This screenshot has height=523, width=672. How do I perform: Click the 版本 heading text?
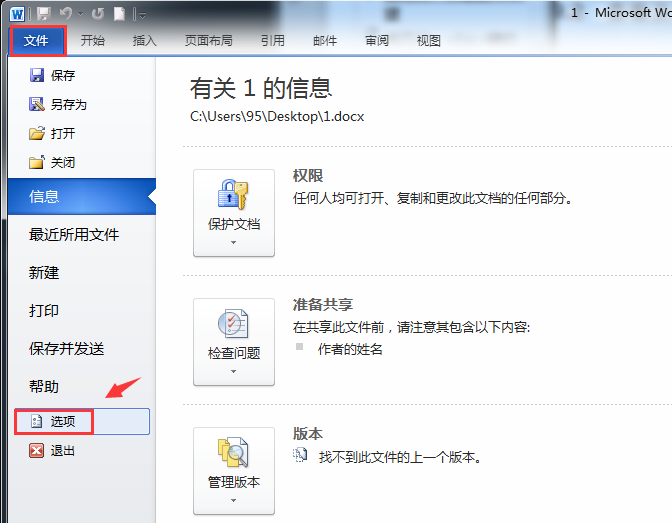[x=308, y=434]
